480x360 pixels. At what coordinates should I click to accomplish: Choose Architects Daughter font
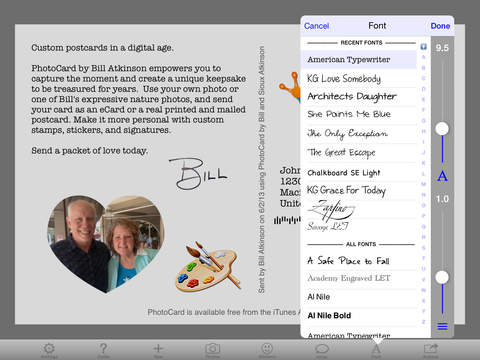(359, 97)
